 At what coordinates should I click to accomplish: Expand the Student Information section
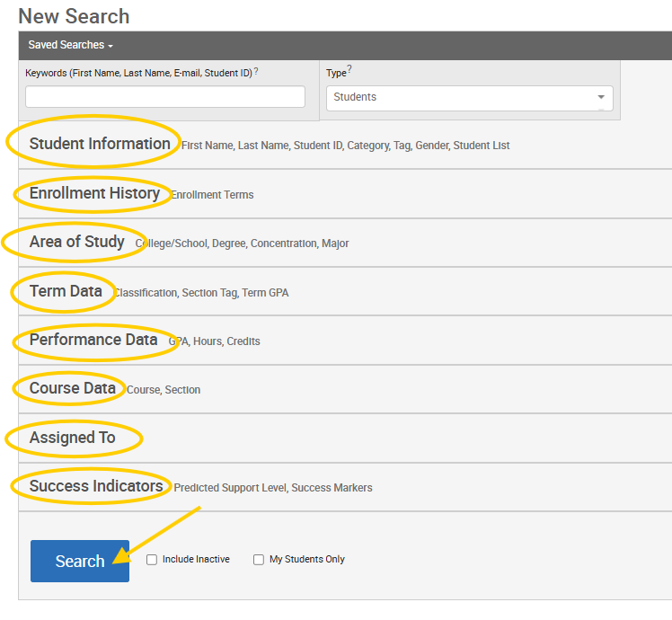100,144
